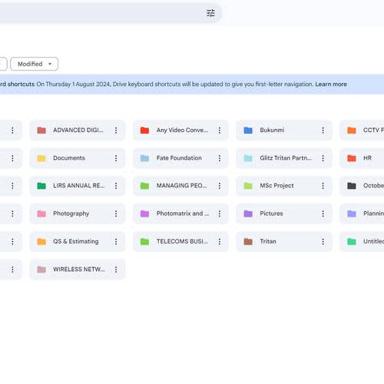Open the HR folder
384x384 pixels.
tap(362, 158)
